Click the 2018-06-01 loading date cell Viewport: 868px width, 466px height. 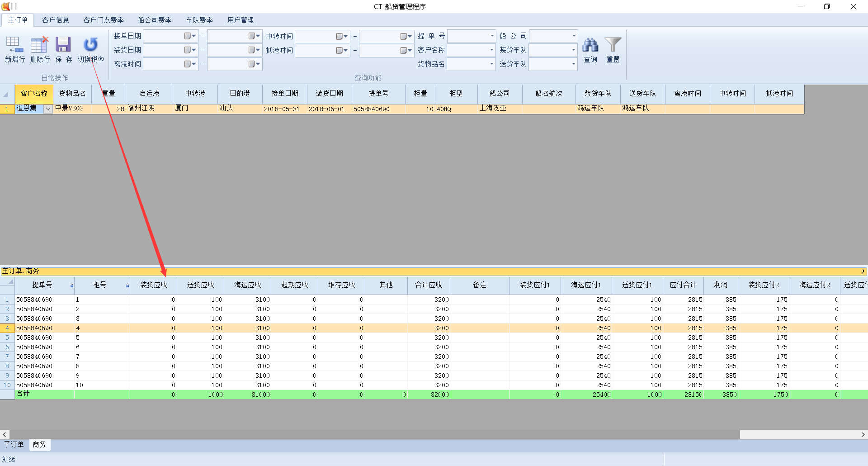pyautogui.click(x=330, y=109)
